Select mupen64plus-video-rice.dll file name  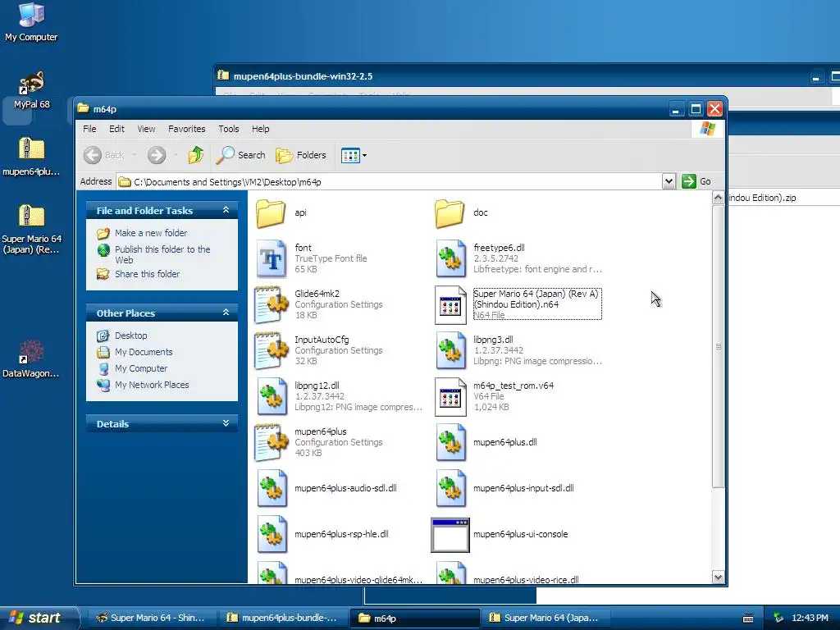(x=526, y=580)
